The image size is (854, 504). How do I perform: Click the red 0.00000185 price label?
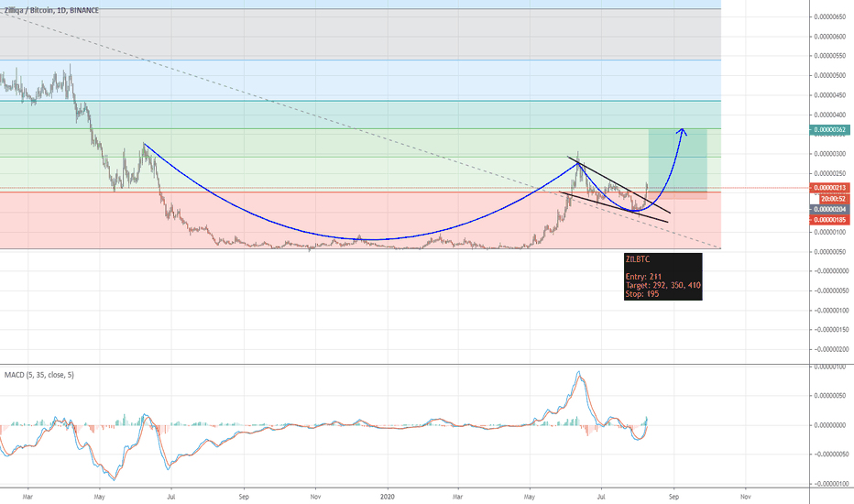click(x=830, y=220)
